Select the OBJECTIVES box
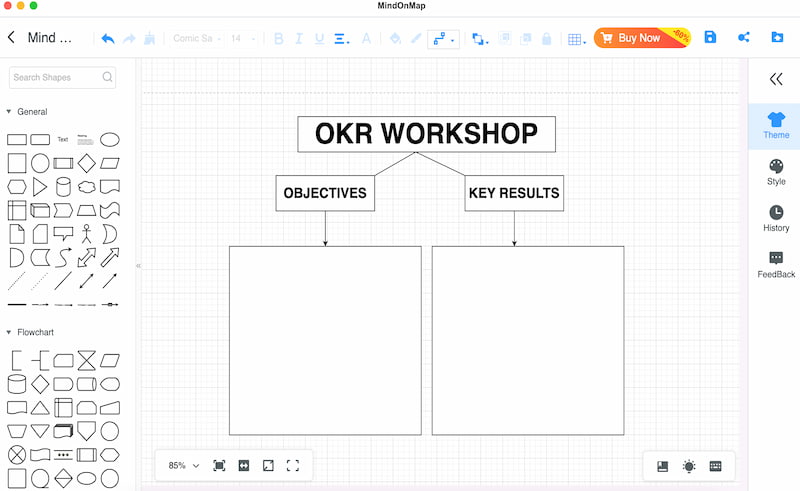800x491 pixels. (x=325, y=193)
